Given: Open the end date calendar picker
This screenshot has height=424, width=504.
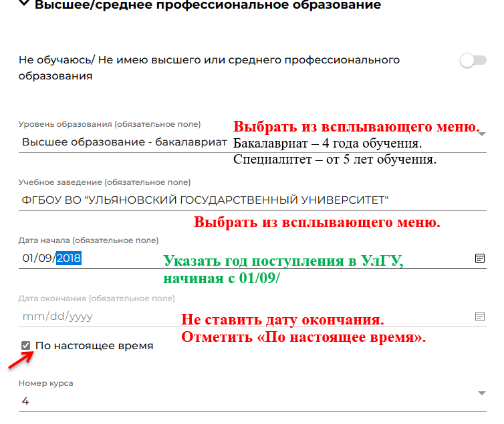Looking at the screenshot, I should pyautogui.click(x=479, y=316).
